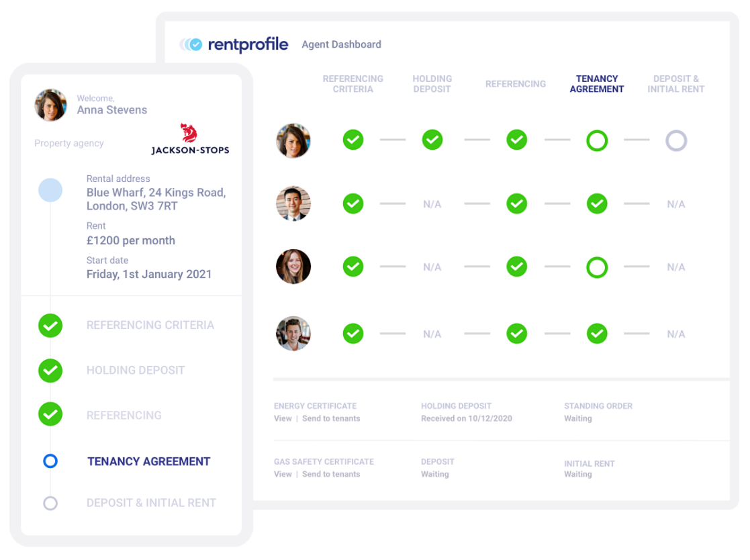Expand the Rental address timeline entry
The image size is (750, 560).
pos(156,193)
